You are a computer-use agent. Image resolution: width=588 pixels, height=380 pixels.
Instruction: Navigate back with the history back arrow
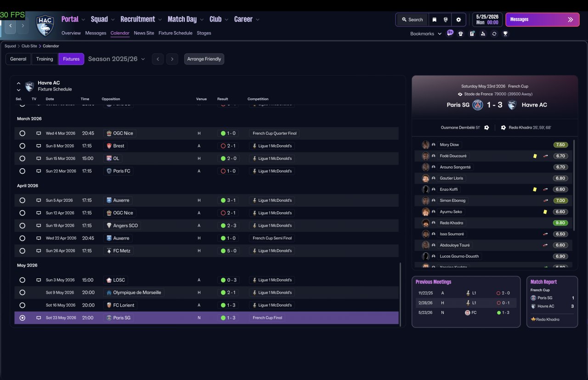click(10, 26)
